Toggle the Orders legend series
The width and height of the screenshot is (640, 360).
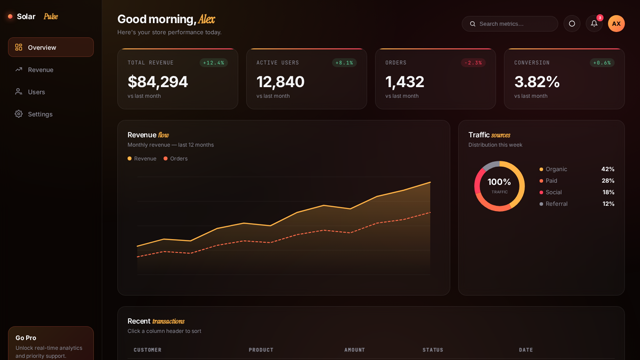click(176, 158)
